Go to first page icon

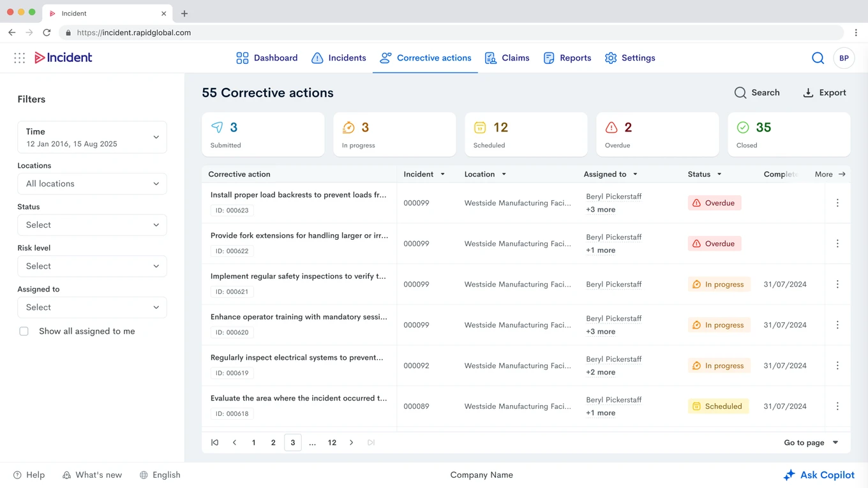pos(215,443)
